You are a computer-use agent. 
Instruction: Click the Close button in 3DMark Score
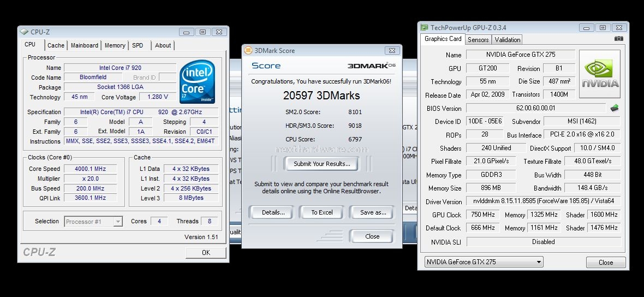[x=372, y=236]
